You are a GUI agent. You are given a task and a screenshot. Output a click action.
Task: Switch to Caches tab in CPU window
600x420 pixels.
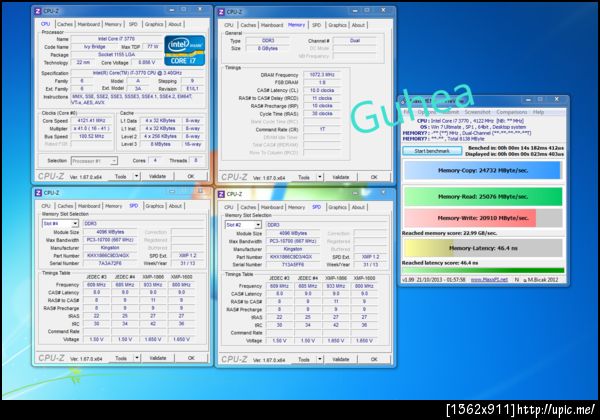tap(65, 24)
